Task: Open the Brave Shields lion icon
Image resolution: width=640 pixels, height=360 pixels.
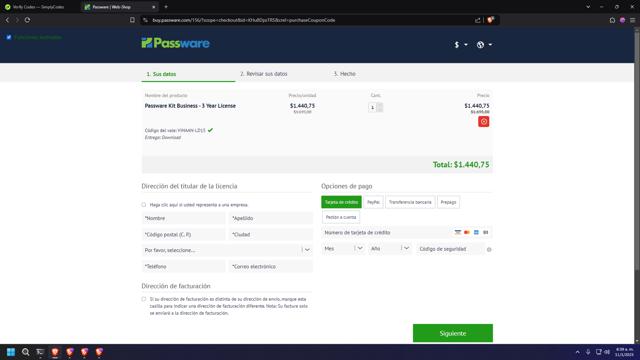Action: pos(490,20)
